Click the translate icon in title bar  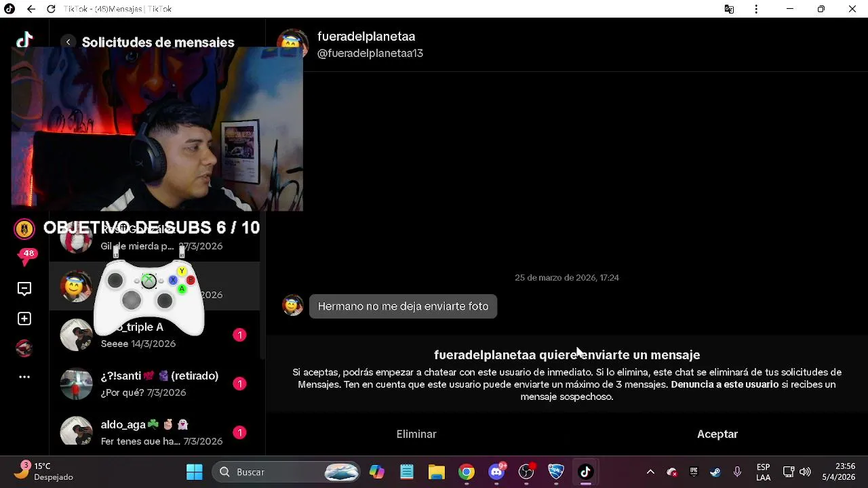729,9
